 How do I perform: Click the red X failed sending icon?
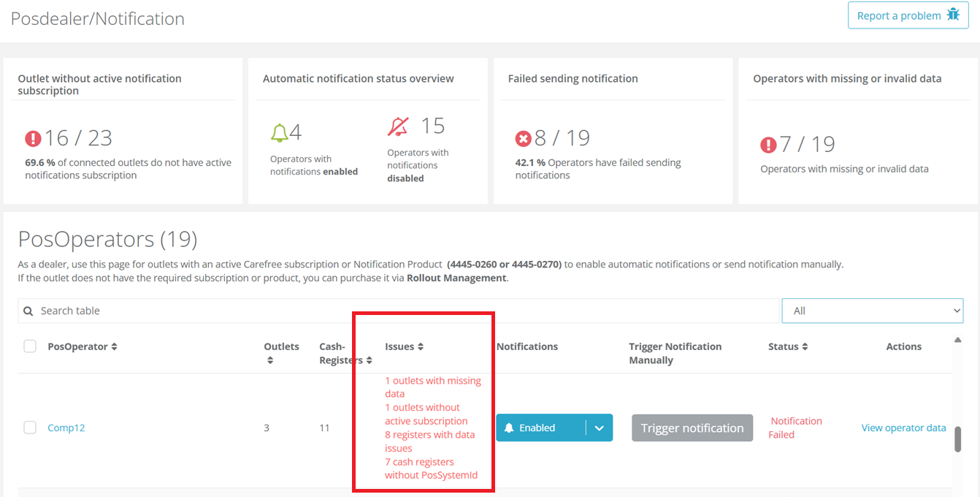(523, 138)
